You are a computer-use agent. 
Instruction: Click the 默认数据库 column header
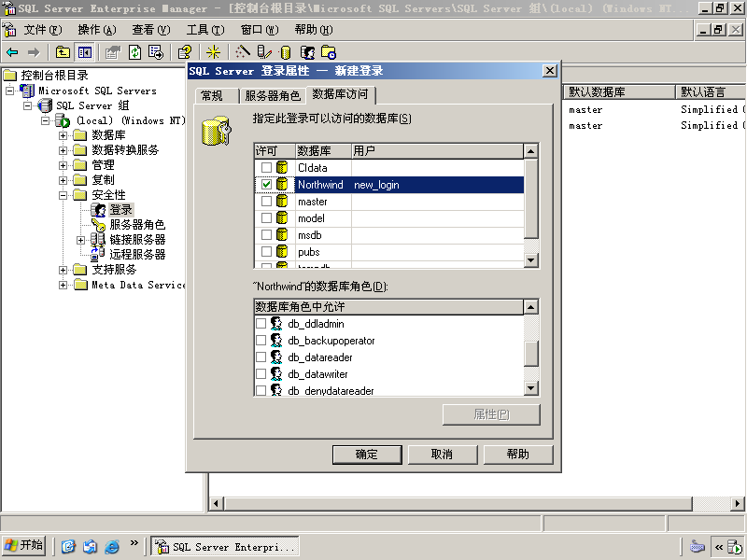pyautogui.click(x=618, y=91)
